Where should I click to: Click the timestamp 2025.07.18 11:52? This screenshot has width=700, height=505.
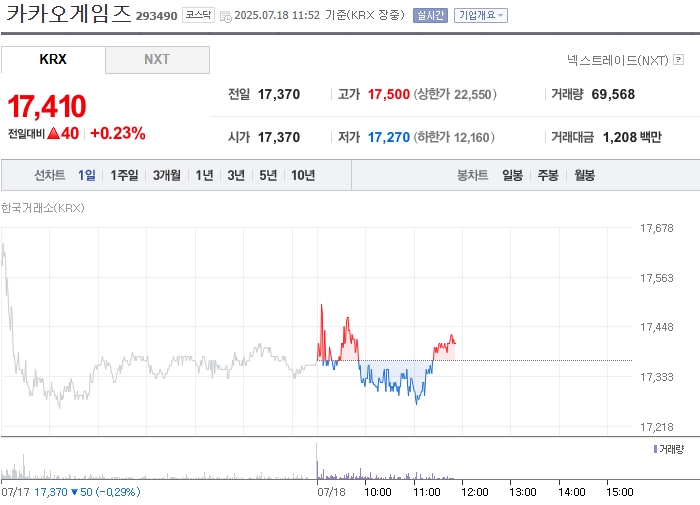[277, 15]
